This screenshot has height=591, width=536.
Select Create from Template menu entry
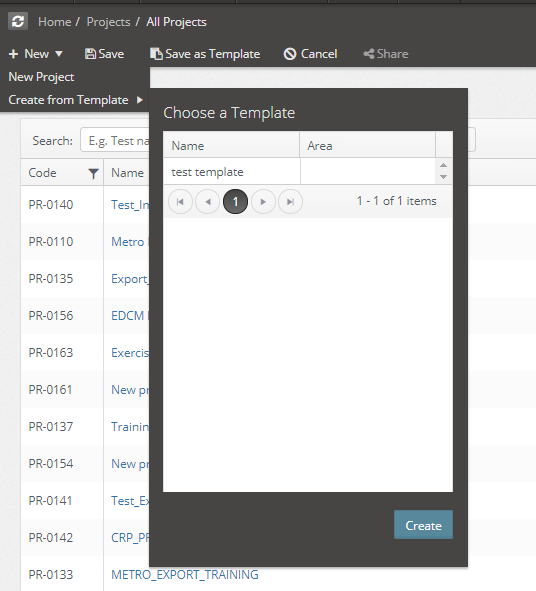(68, 100)
